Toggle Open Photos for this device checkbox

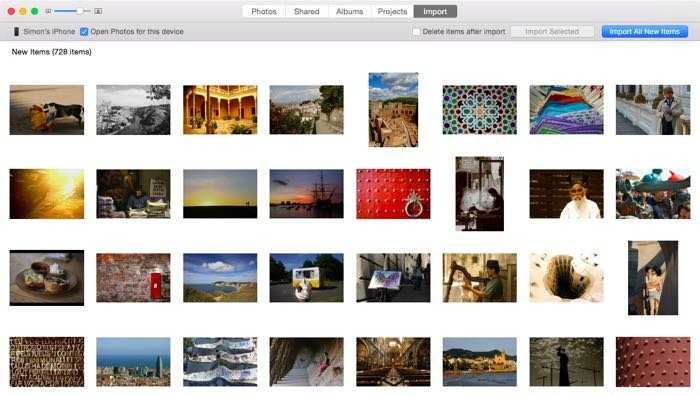84,31
